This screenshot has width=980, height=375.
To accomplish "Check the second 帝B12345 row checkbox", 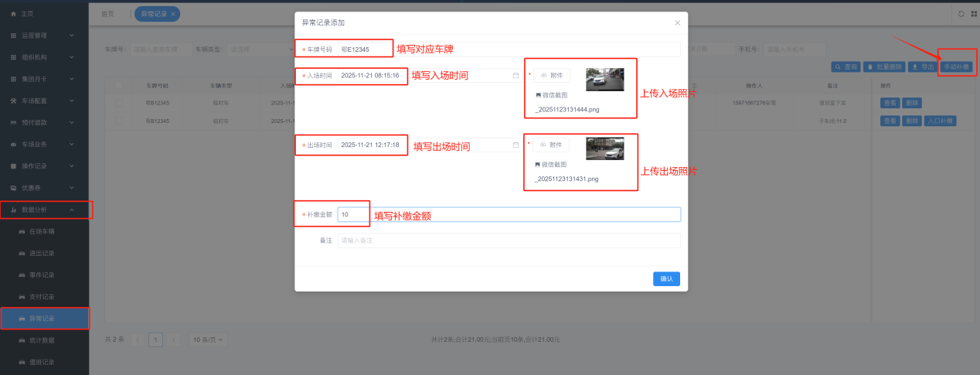I will (120, 121).
